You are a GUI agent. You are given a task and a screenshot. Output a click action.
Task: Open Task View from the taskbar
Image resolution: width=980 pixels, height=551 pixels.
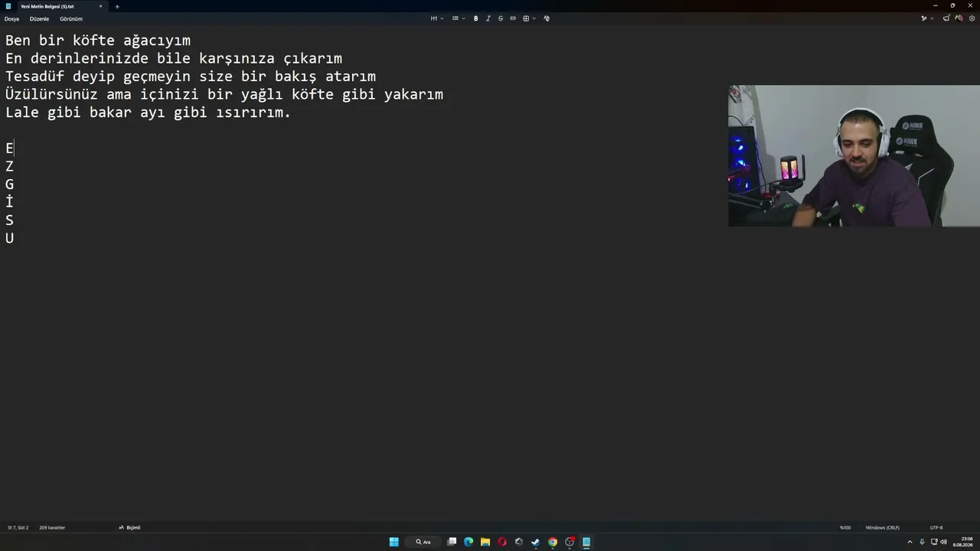[452, 542]
